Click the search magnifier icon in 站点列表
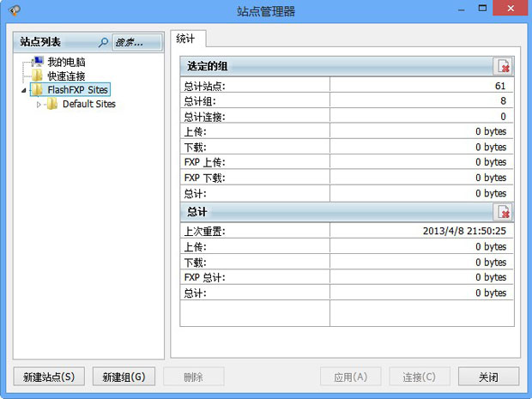The width and height of the screenshot is (532, 399). (x=103, y=42)
